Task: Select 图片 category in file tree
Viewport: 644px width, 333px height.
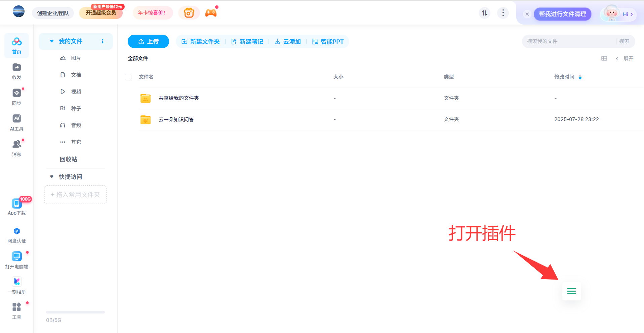Action: [76, 58]
